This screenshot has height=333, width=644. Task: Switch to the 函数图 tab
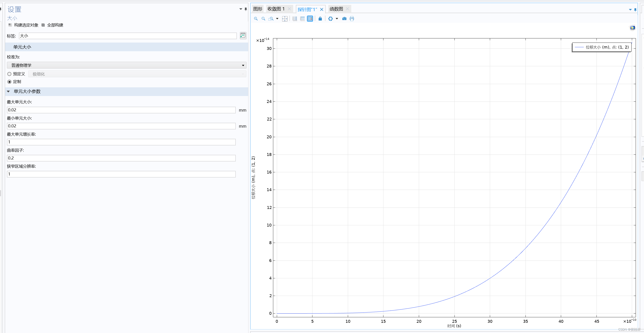coord(336,9)
